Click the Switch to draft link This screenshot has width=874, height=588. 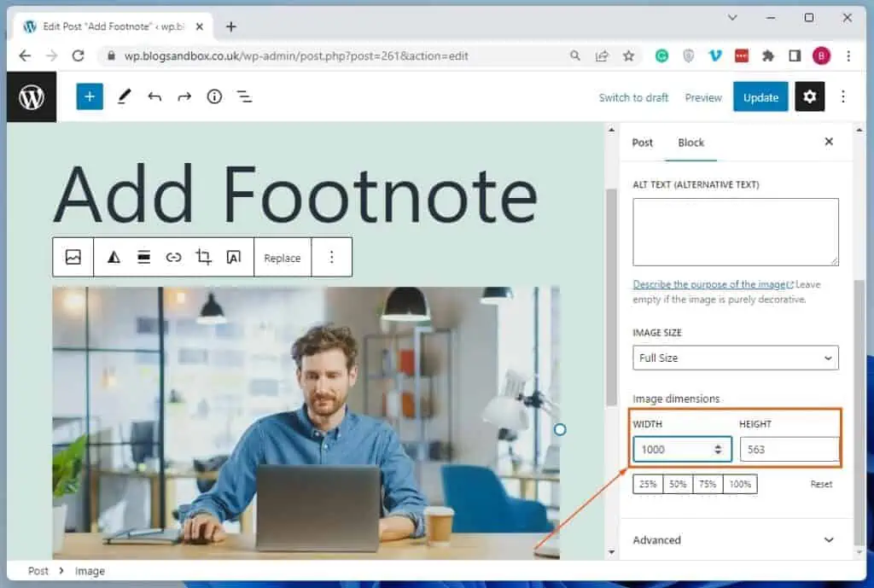(633, 97)
